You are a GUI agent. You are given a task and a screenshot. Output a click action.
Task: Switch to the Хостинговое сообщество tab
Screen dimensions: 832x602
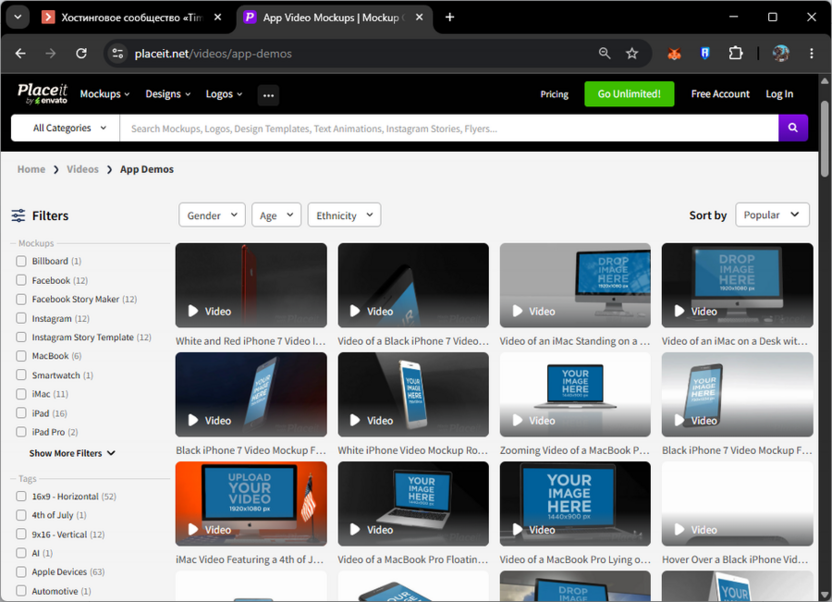[132, 17]
